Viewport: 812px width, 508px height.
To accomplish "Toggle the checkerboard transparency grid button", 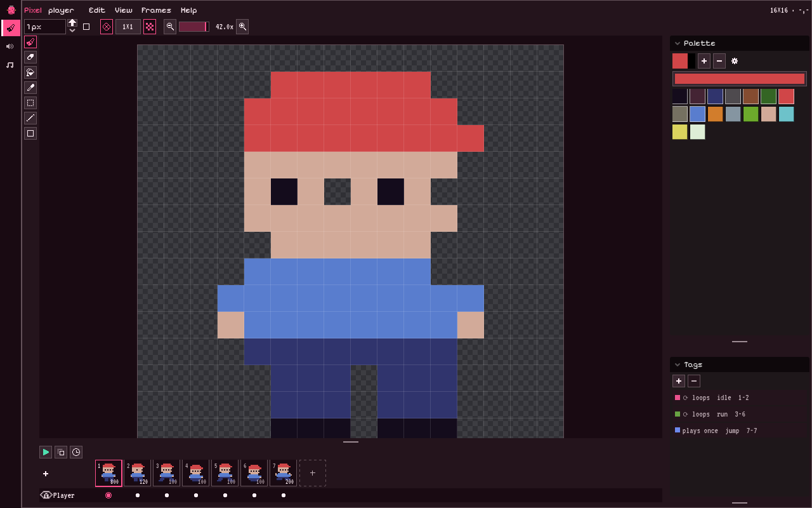I will (150, 27).
